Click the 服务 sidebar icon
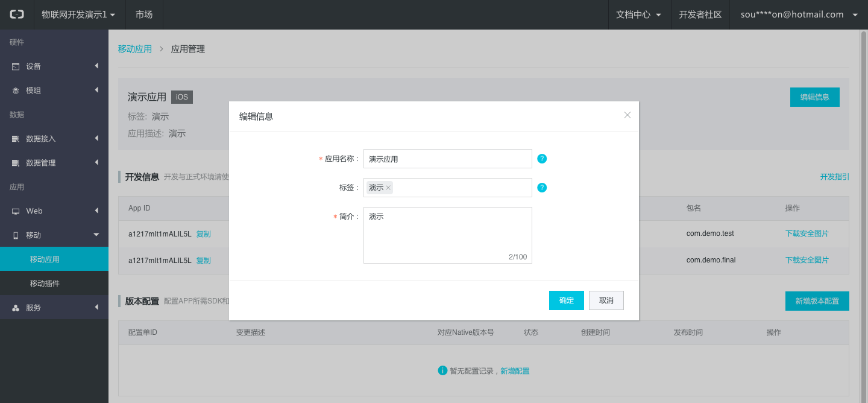 click(16, 308)
